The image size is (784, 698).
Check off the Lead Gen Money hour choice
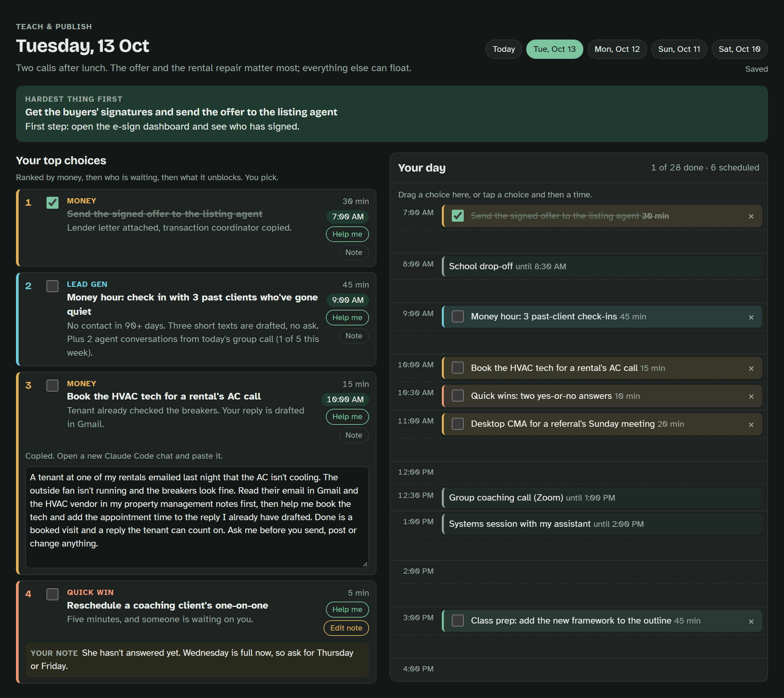[52, 286]
